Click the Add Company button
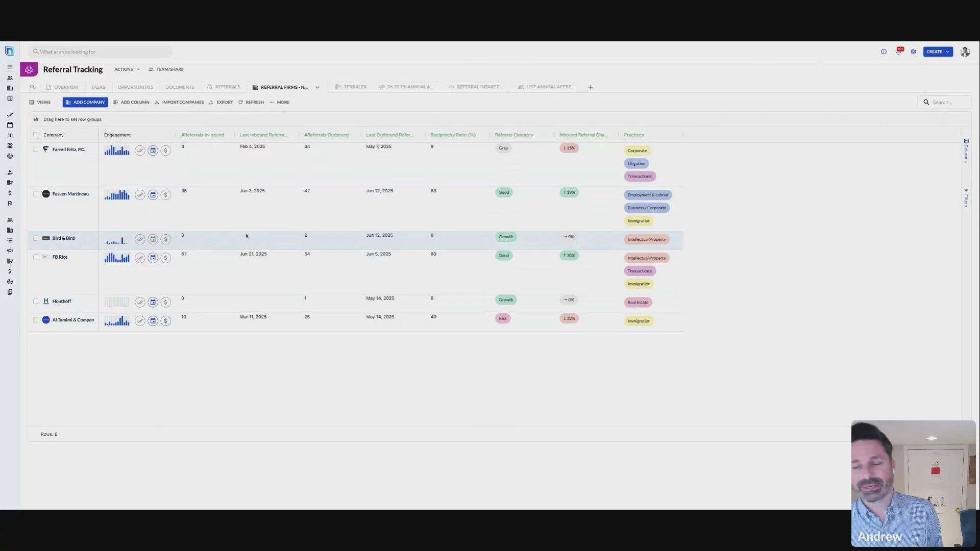This screenshot has height=551, width=980. coord(85,102)
